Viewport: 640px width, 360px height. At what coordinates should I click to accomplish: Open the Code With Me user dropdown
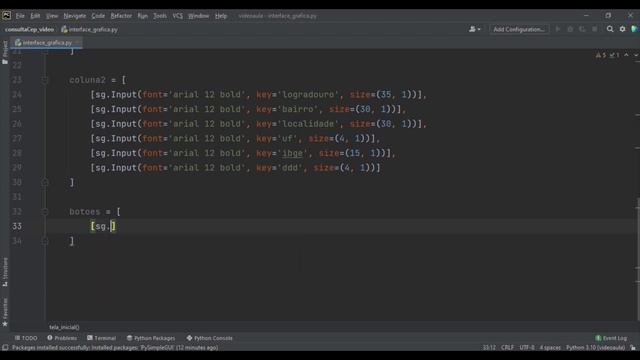click(474, 29)
